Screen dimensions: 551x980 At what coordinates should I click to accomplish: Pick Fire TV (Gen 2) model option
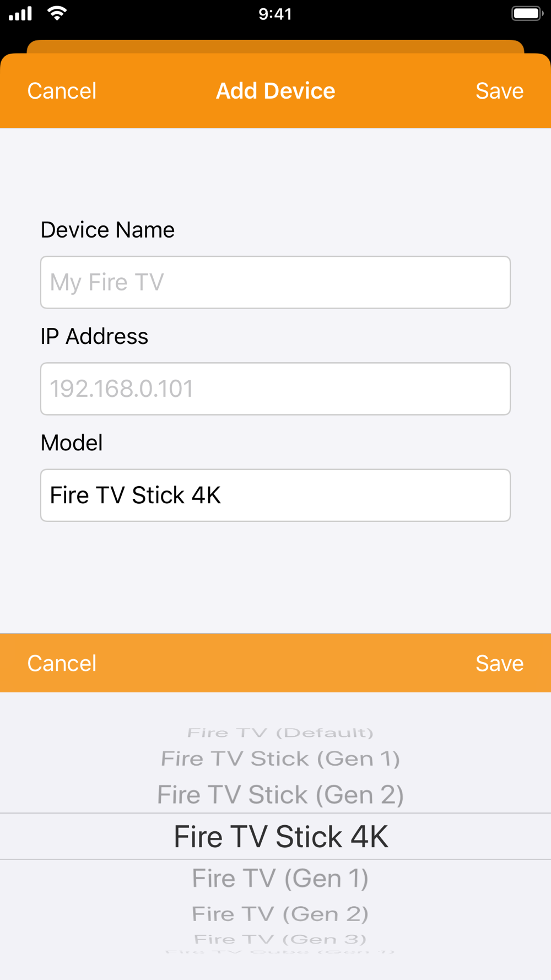(x=280, y=914)
